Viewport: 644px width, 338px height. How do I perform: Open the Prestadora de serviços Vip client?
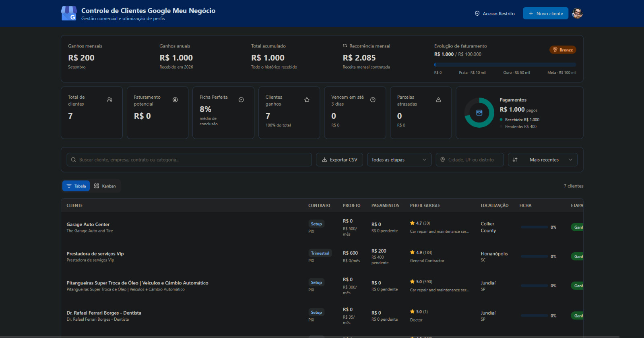95,254
